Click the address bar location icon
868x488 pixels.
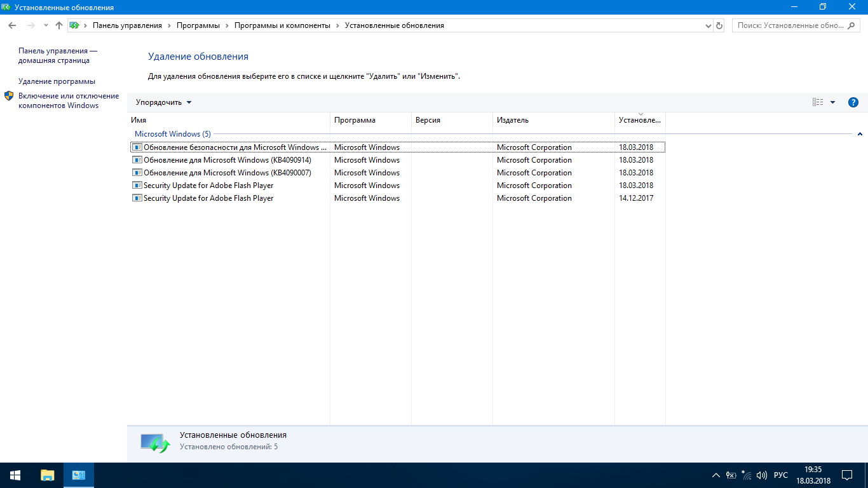pyautogui.click(x=74, y=25)
